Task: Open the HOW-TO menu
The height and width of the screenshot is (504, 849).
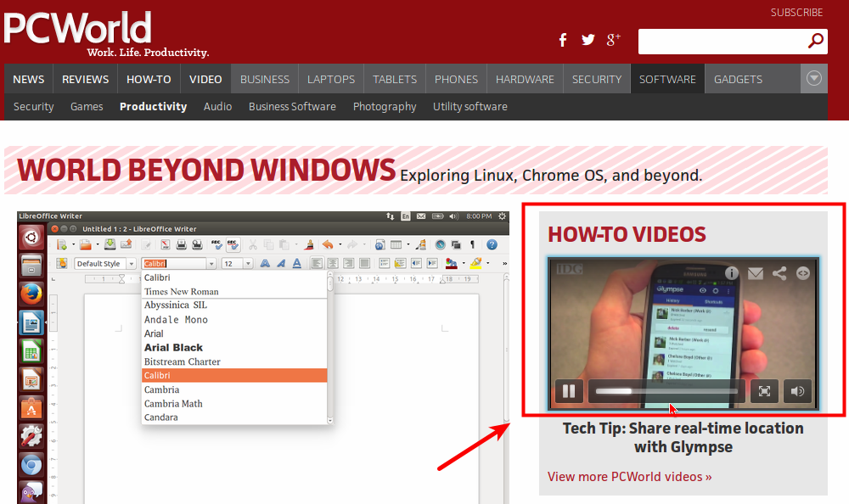Action: click(x=149, y=79)
